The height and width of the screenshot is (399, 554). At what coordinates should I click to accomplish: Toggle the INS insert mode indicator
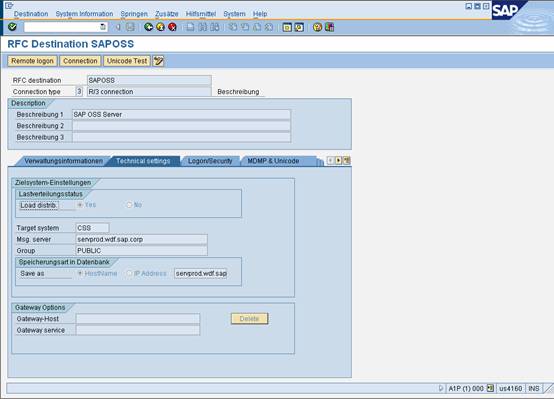[534, 388]
